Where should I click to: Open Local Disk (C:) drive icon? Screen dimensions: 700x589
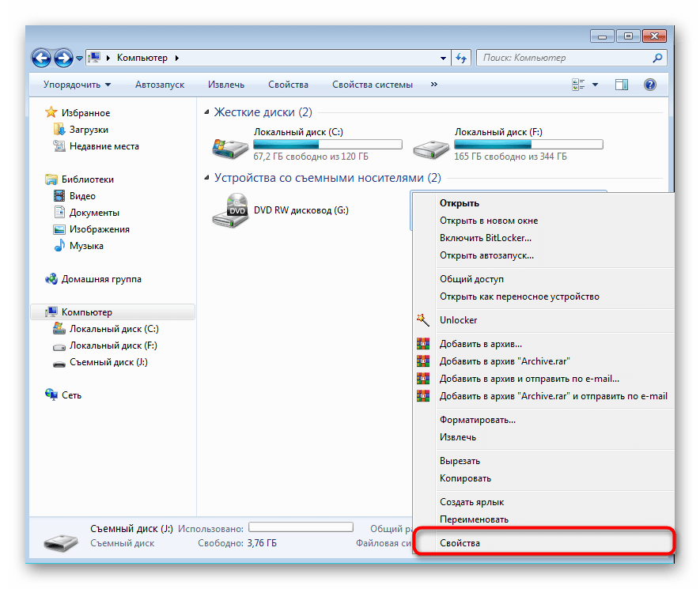click(230, 145)
